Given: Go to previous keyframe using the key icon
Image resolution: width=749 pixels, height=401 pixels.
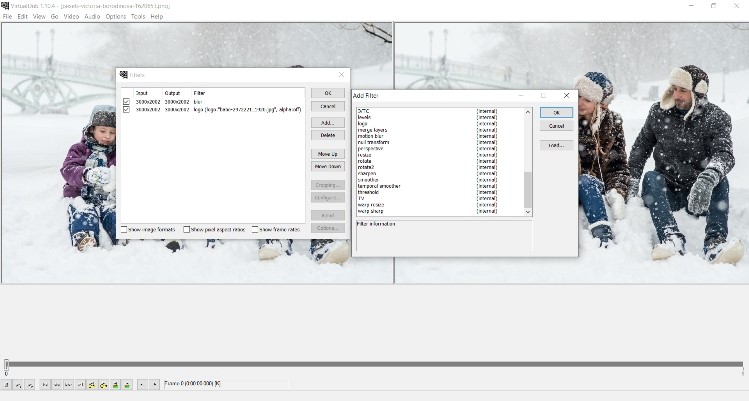Looking at the screenshot, I should point(92,384).
